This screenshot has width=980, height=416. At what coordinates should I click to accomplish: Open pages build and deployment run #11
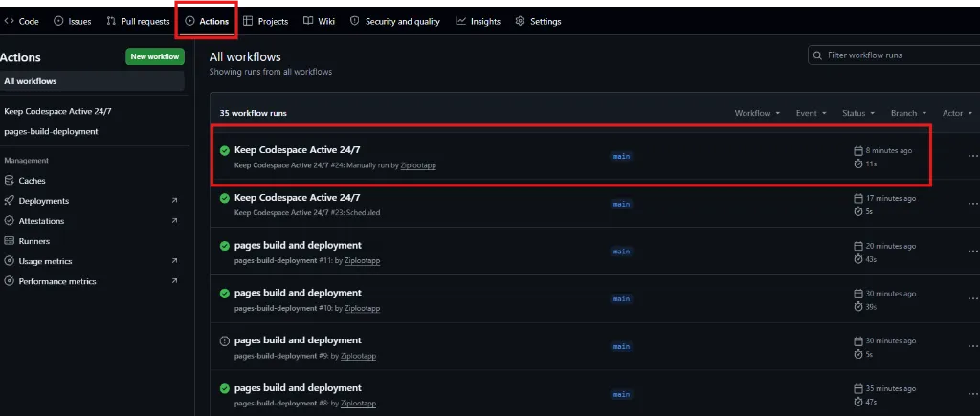(x=298, y=245)
